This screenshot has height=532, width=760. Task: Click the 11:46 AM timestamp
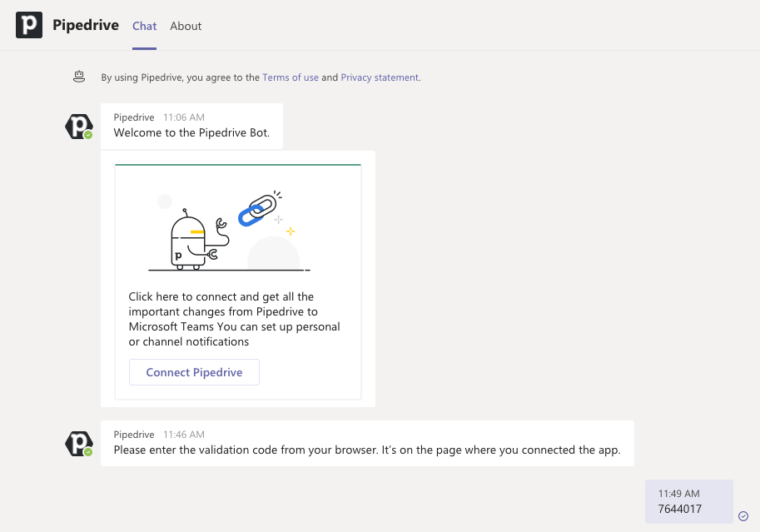tap(184, 435)
